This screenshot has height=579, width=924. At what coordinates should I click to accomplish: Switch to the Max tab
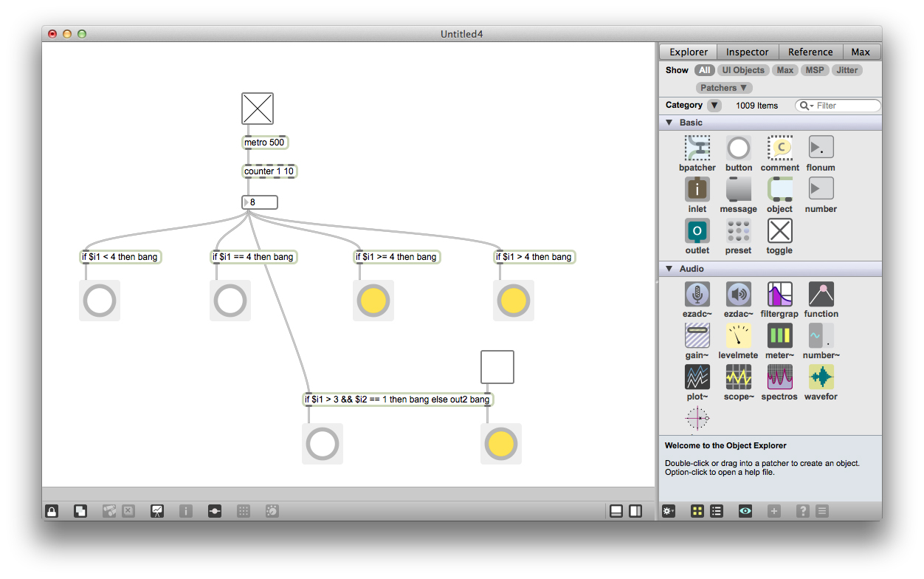[x=861, y=52]
